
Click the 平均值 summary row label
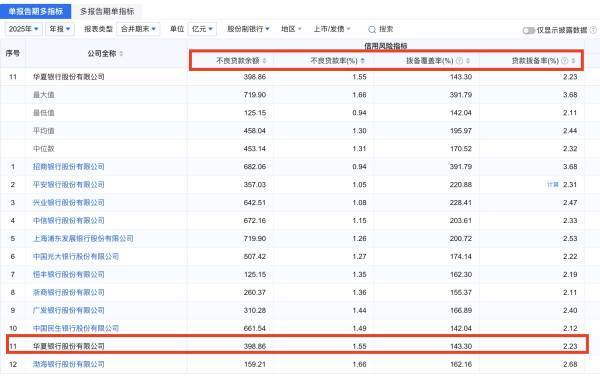[44, 131]
